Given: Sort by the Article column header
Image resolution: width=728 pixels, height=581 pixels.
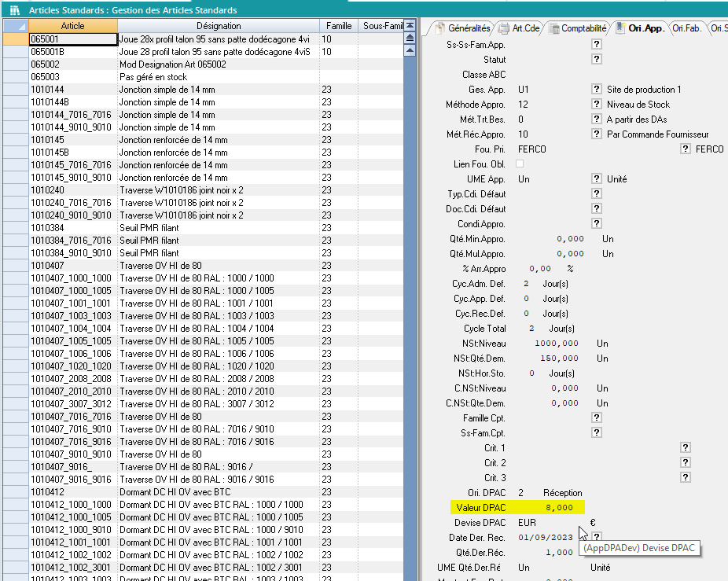Looking at the screenshot, I should 72,26.
